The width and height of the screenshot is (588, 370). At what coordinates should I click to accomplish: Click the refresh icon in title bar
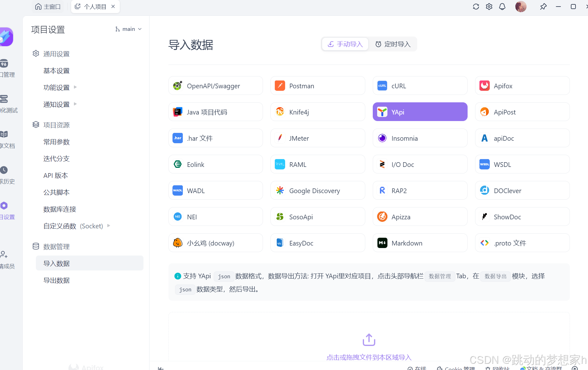point(476,7)
